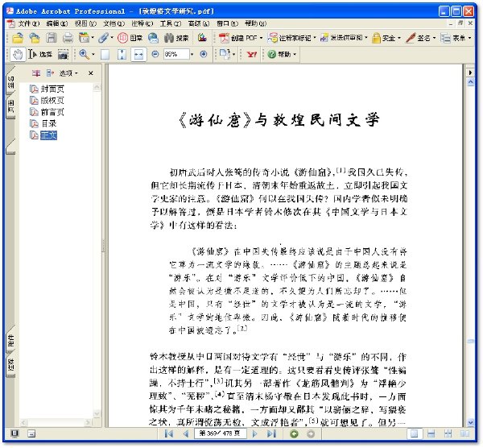483x448 pixels.
Task: Click the document vertical scrollbar down arrow
Action: point(470,422)
